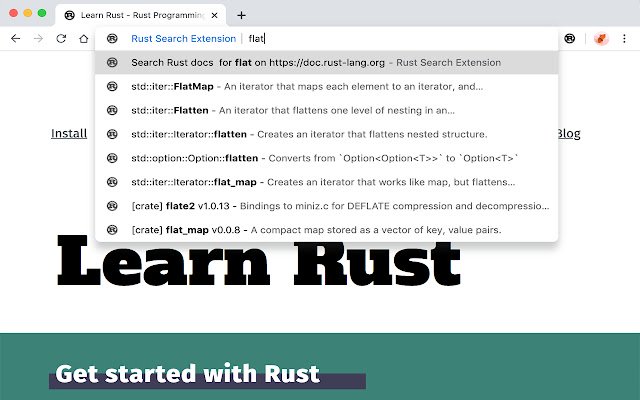This screenshot has height=400, width=640.
Task: Select the Learn Rust browser tab
Action: coord(140,15)
